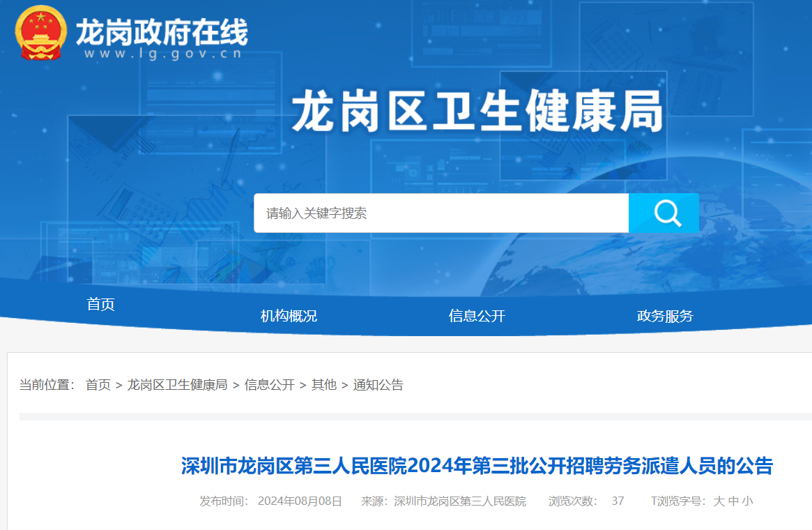Set font size to 大

(x=719, y=501)
